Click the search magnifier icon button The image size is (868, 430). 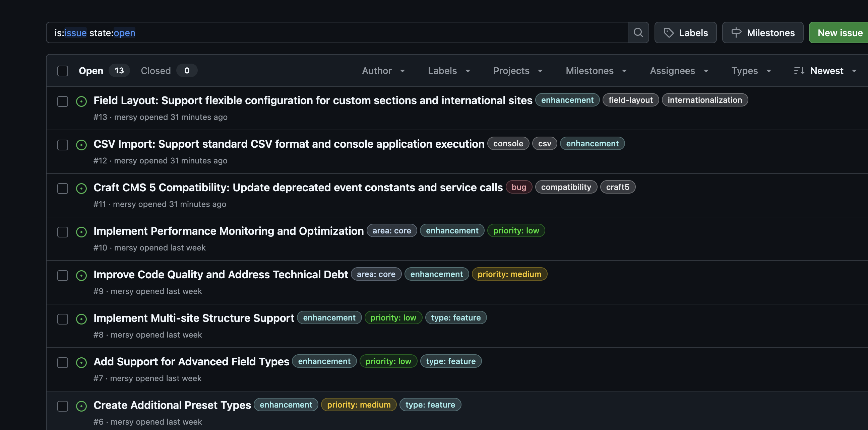[638, 33]
